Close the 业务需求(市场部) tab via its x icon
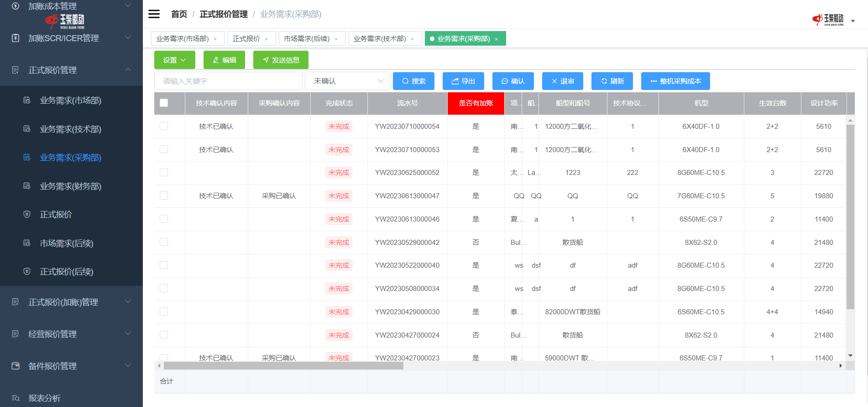 215,39
